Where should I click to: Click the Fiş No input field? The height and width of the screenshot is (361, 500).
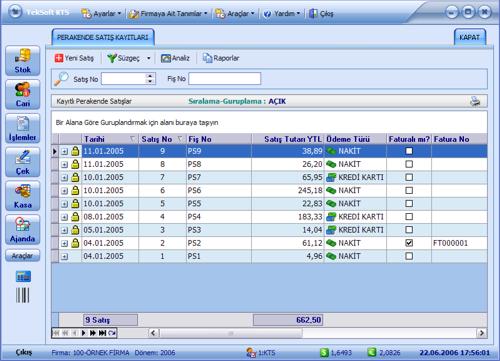(x=225, y=79)
